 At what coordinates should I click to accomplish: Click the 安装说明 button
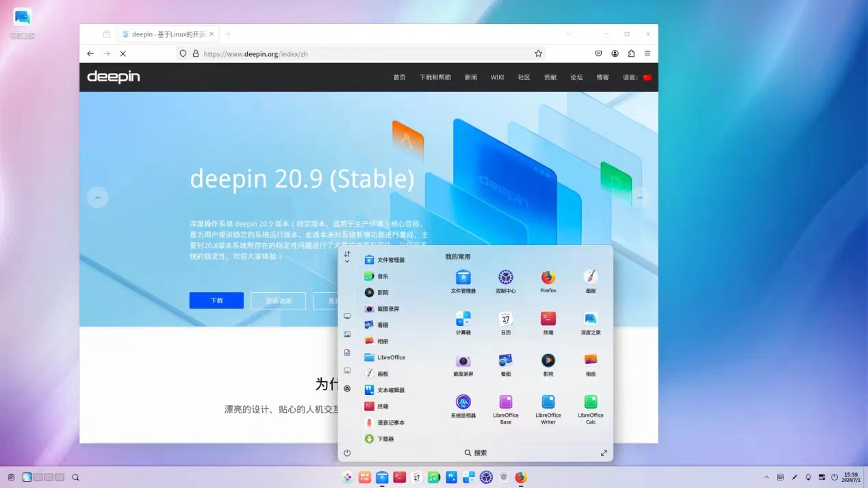click(x=278, y=300)
